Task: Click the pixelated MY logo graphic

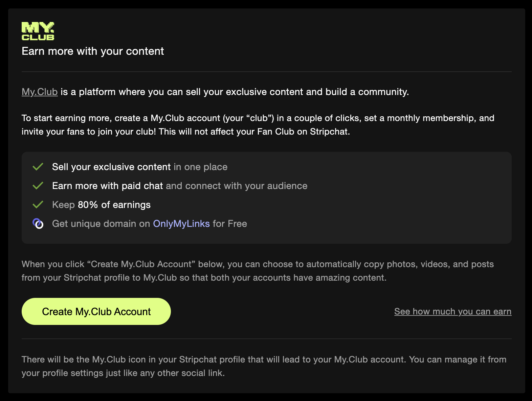Action: 38,27
